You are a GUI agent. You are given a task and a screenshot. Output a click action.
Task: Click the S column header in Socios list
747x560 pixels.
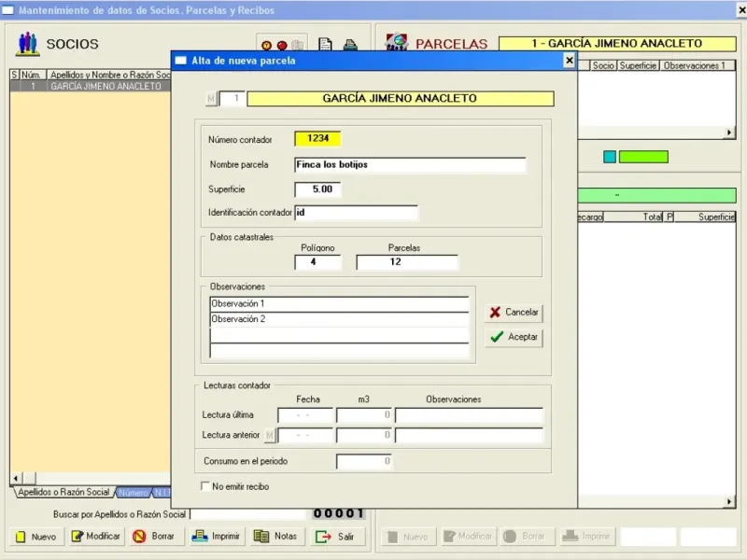point(15,75)
